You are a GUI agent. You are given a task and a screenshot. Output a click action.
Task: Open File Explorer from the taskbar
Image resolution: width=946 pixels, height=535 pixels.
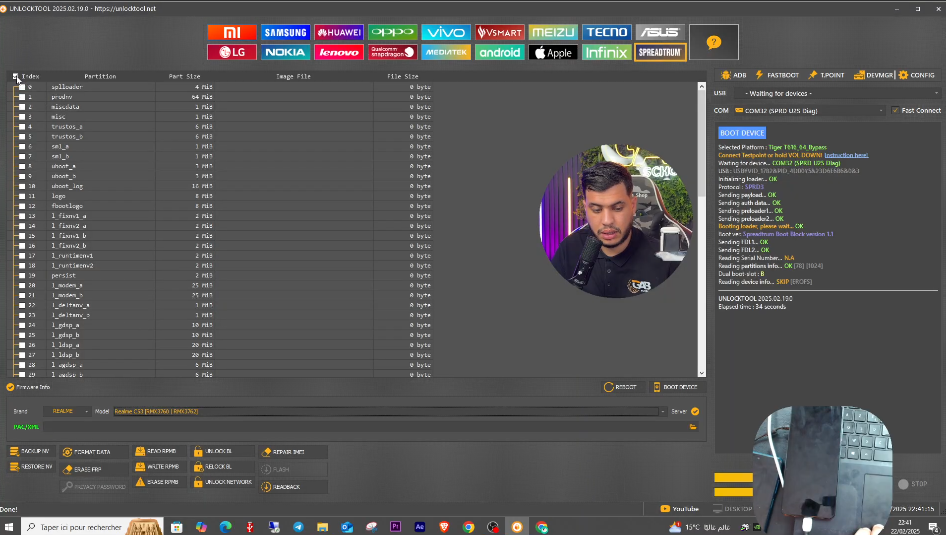click(322, 527)
